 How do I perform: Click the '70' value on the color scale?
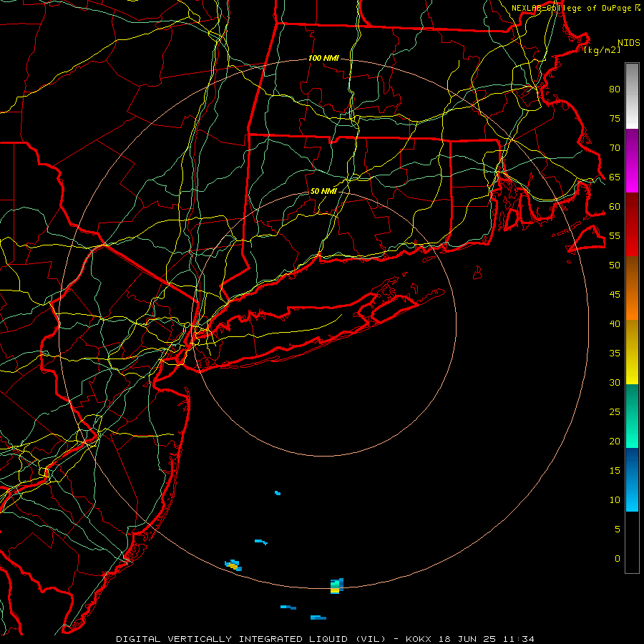(615, 148)
